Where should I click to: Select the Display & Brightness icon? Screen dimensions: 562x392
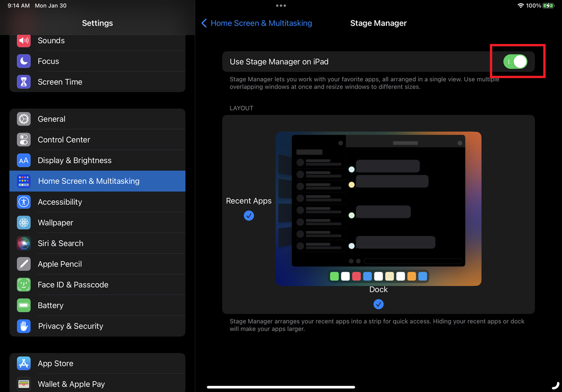click(x=23, y=160)
